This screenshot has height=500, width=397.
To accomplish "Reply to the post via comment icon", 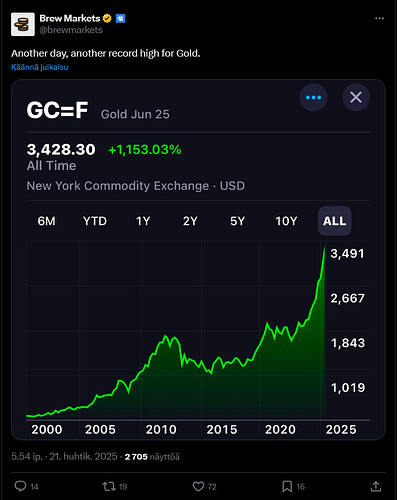I will [20, 486].
